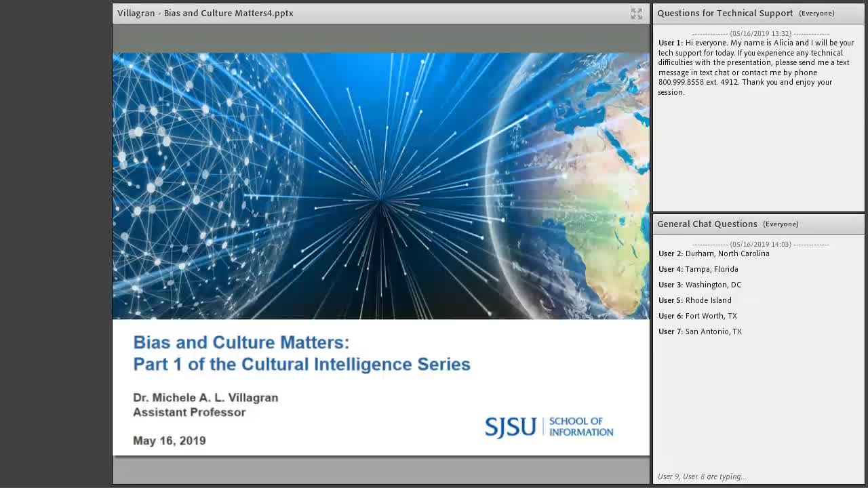Click the Questions for Technical Support pod title
The image size is (868, 488).
725,13
